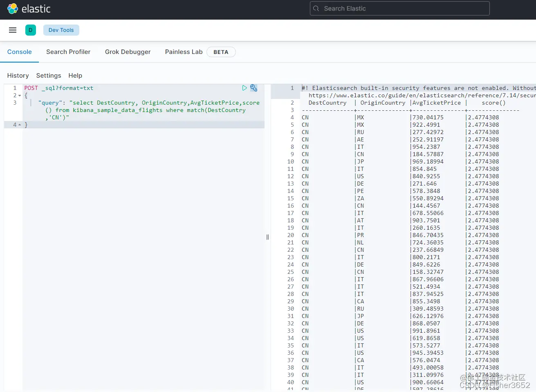The width and height of the screenshot is (536, 392).
Task: Click '_sql?format=txt' in the request line
Action: coord(67,88)
